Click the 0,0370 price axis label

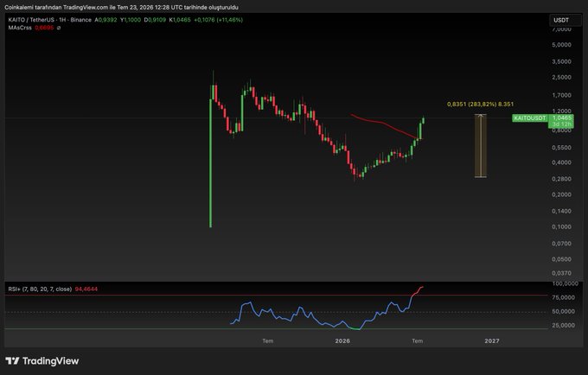[561, 273]
